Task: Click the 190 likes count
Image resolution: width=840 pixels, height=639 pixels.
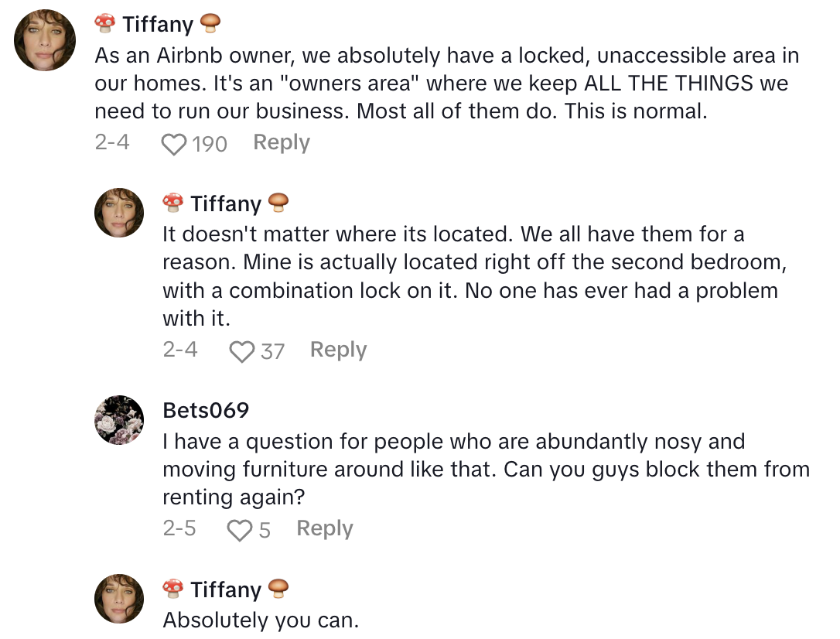Action: (210, 144)
